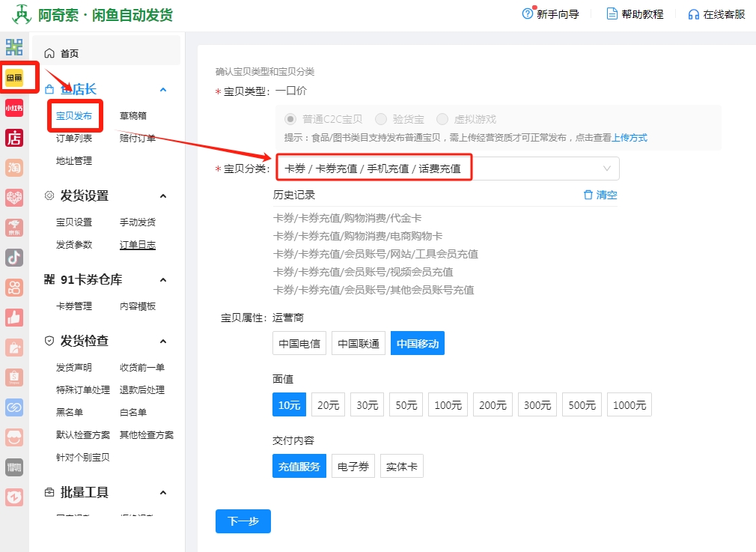Click the red thumbs-up platform icon
Screen dimensions: 756x552
coord(14,318)
